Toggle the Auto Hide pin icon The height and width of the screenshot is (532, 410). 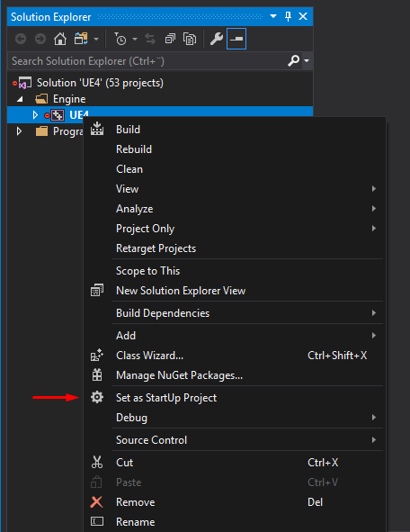pyautogui.click(x=288, y=16)
